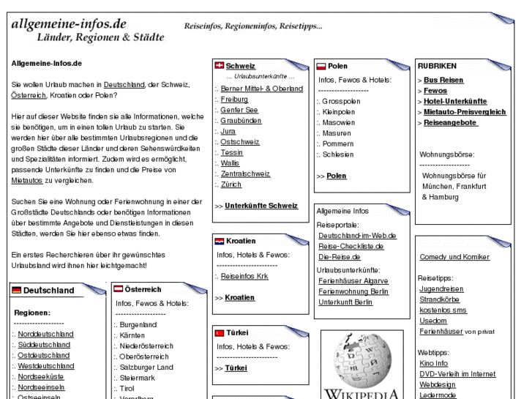532x399 pixels.
Task: Open DVD-Verleih im Internet link
Action: (457, 374)
